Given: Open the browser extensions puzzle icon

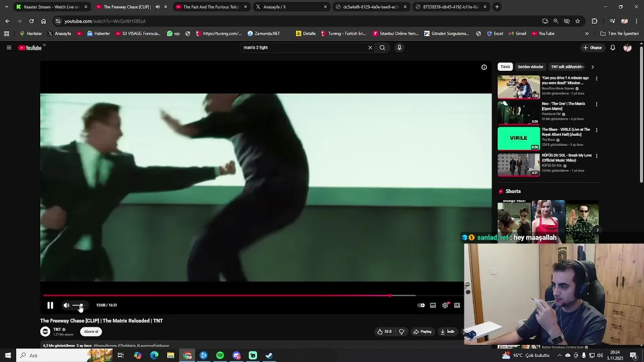Looking at the screenshot, I should click(595, 21).
